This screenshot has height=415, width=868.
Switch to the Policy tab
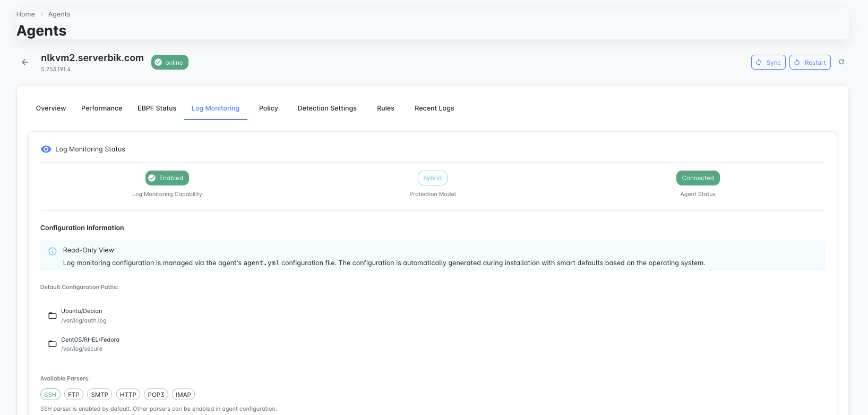click(x=269, y=108)
